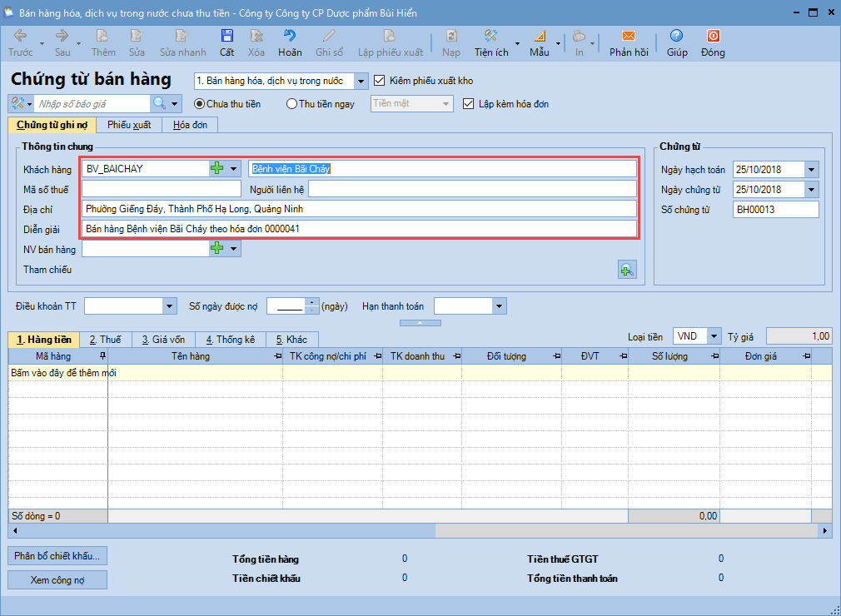
Task: Uncheck Lập kèm hóa đơn checkbox
Action: [469, 104]
